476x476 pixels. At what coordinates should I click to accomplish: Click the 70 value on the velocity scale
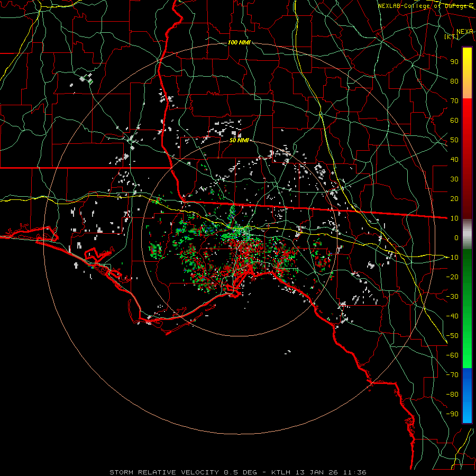454,101
